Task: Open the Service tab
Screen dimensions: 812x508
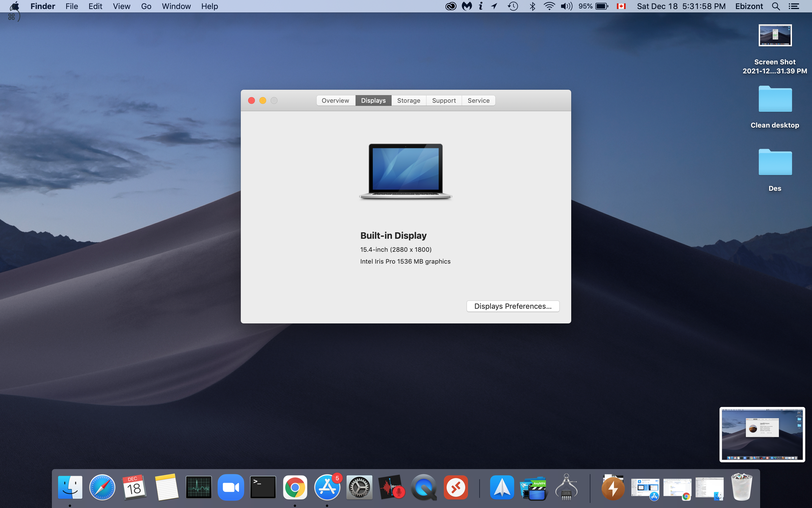Action: tap(478, 100)
